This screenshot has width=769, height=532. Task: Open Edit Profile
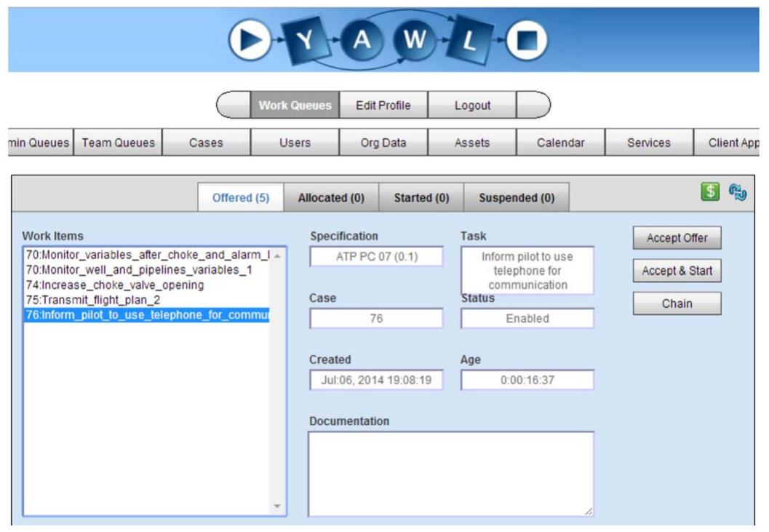point(383,105)
